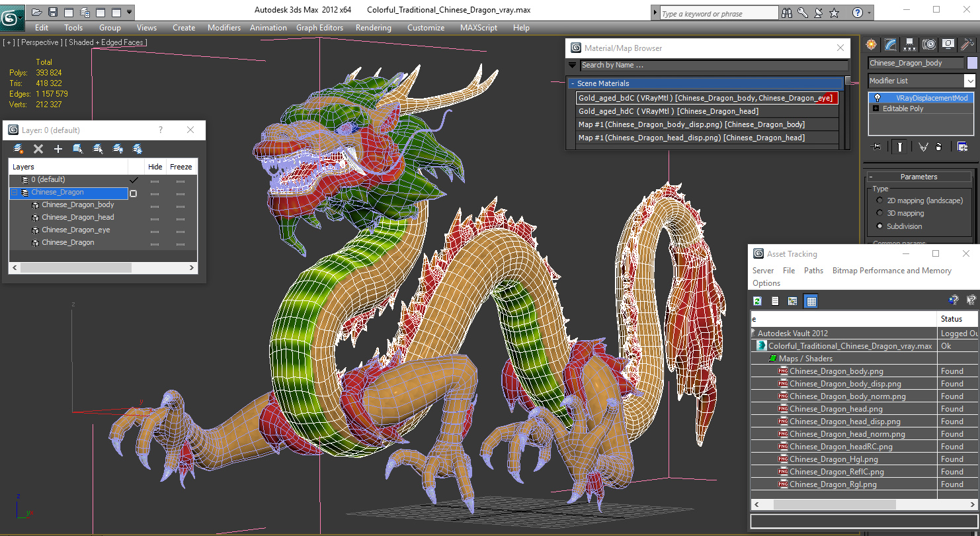Click Search by Name field in Material Browser
This screenshot has width=980, height=536.
click(714, 65)
